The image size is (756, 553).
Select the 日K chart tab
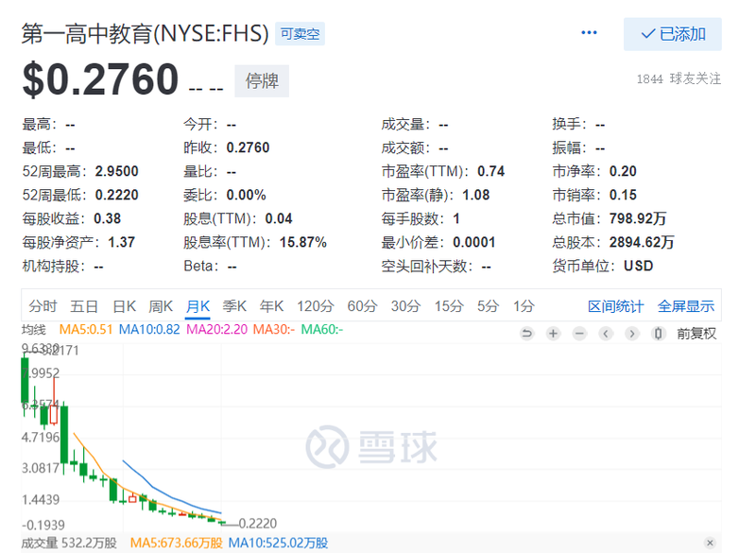pos(124,306)
